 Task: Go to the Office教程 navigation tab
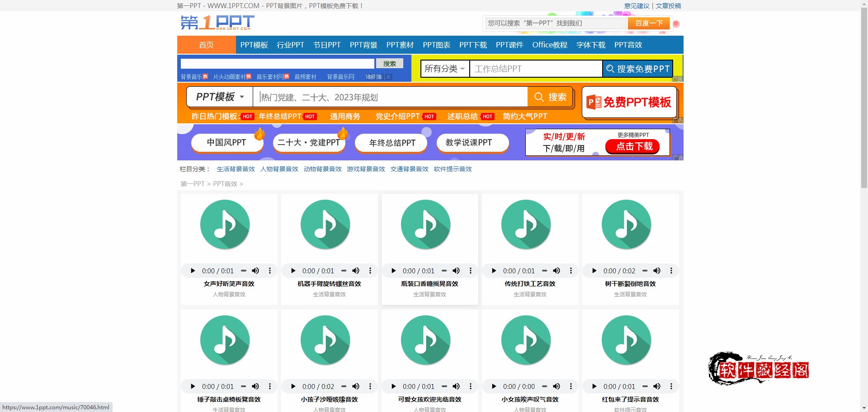(x=549, y=45)
